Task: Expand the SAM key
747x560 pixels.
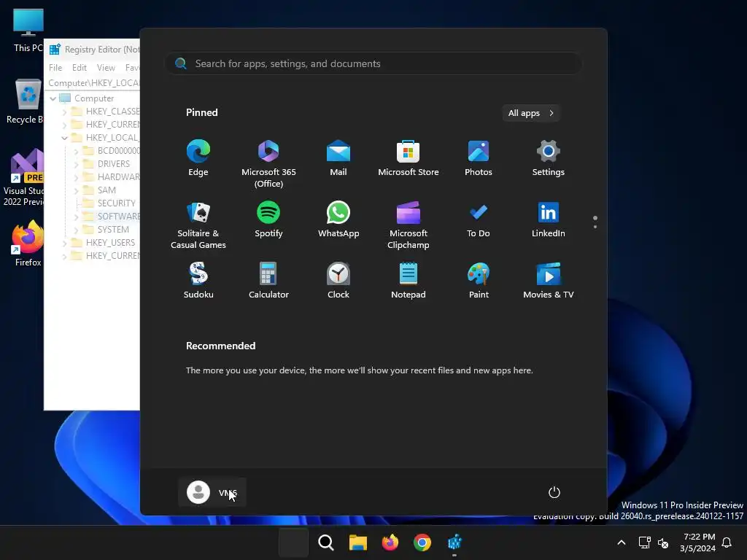Action: coord(76,190)
